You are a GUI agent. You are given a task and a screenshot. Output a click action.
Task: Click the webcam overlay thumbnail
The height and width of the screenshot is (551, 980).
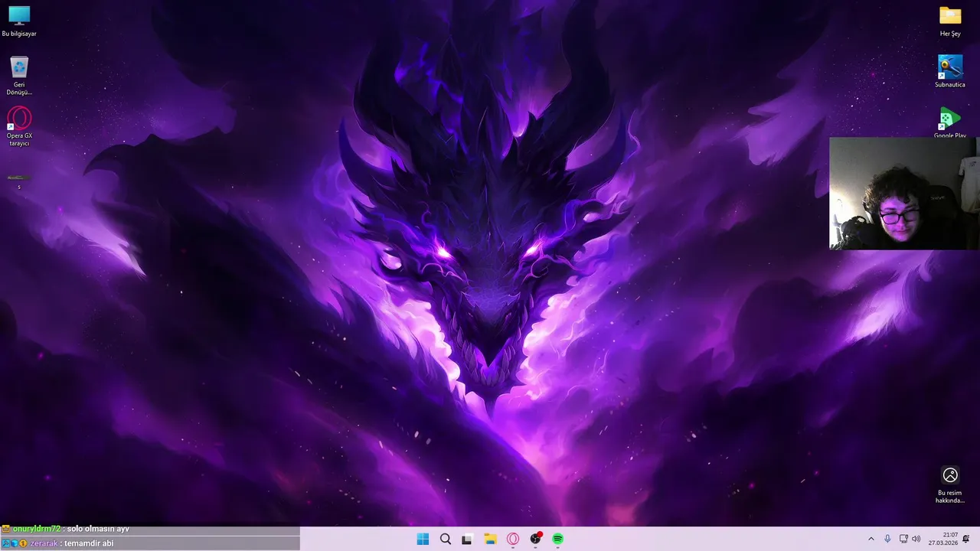click(903, 194)
